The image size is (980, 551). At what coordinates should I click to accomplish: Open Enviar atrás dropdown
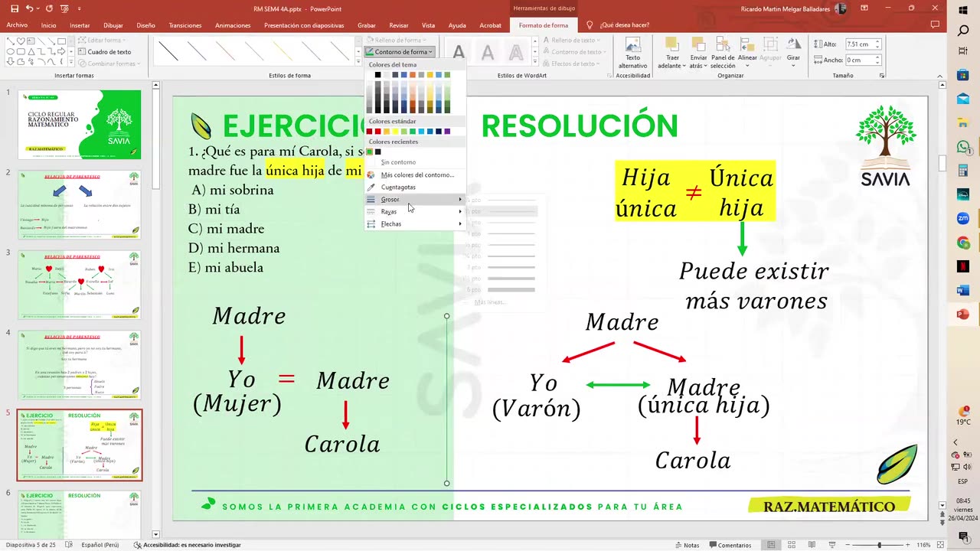[697, 53]
